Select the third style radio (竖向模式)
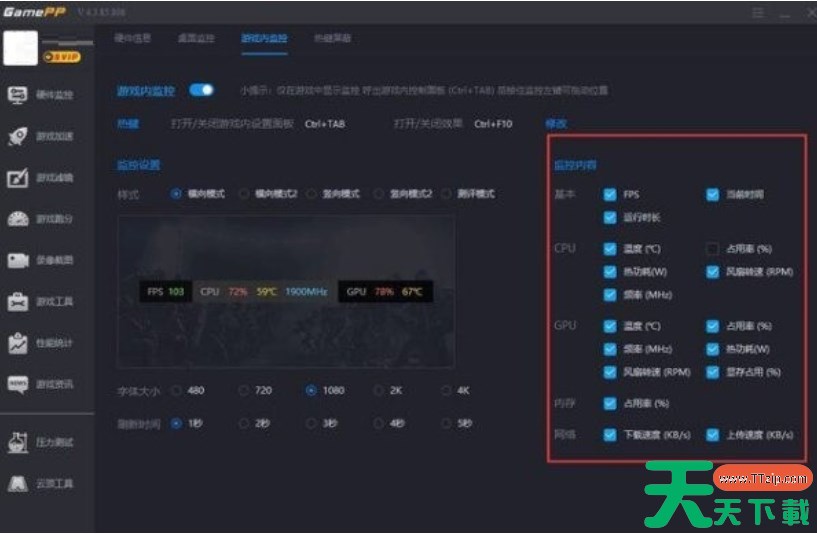 coord(311,194)
